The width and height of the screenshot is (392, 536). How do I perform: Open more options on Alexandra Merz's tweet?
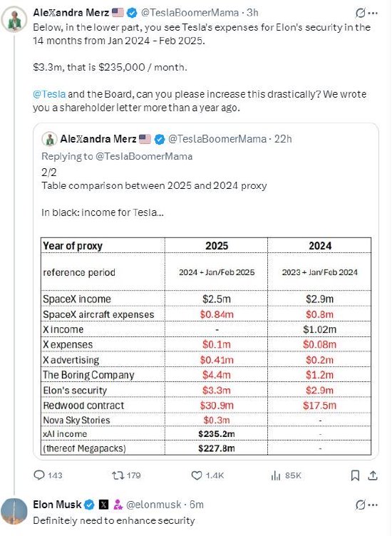(x=373, y=13)
